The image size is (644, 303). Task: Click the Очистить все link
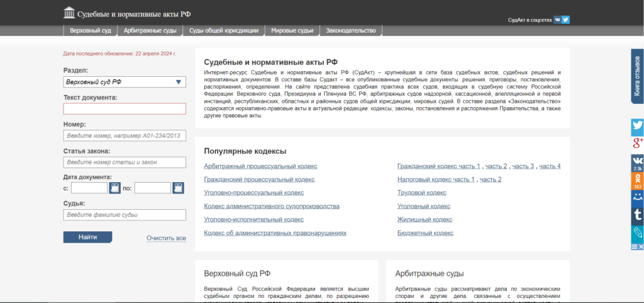166,238
